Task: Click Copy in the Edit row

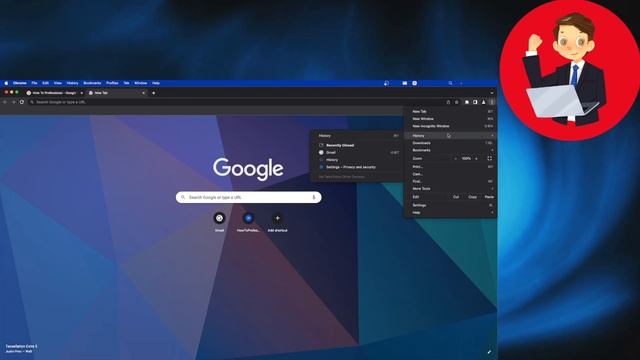Action: 473,197
